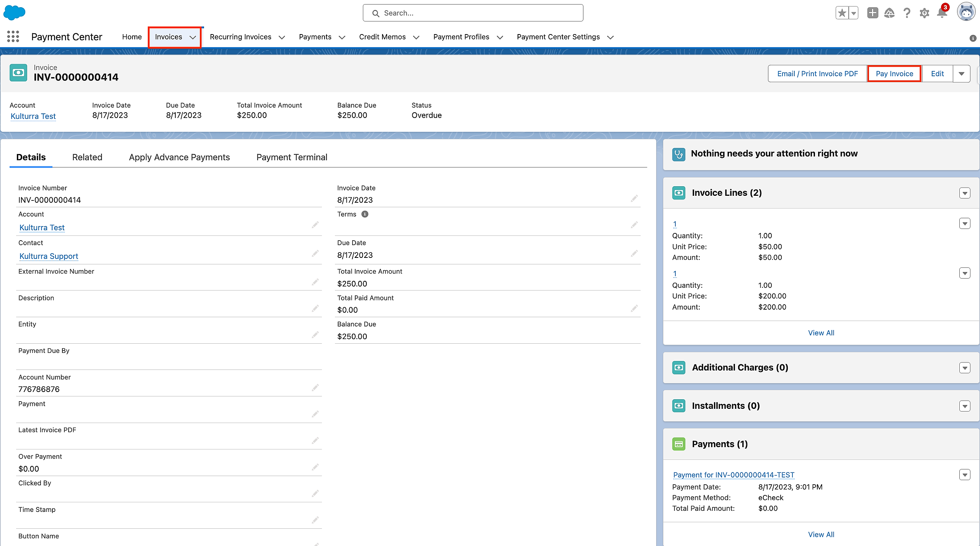980x546 pixels.
Task: Open more actions dropdown beside Edit
Action: click(x=961, y=74)
